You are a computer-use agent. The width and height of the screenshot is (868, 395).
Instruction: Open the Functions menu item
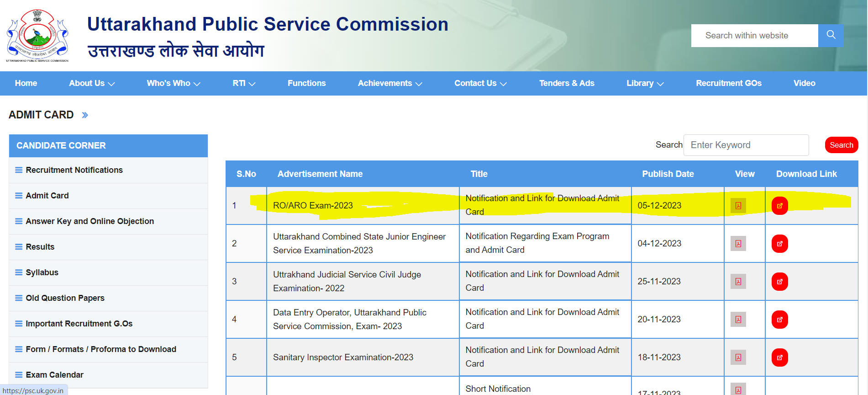(306, 83)
